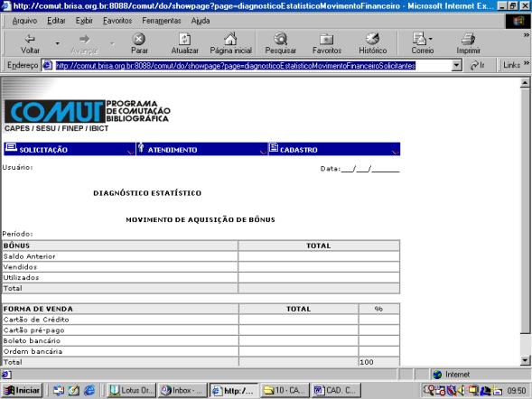532x399 pixels.
Task: Open the CADASTRO navigation menu
Action: tap(334, 149)
